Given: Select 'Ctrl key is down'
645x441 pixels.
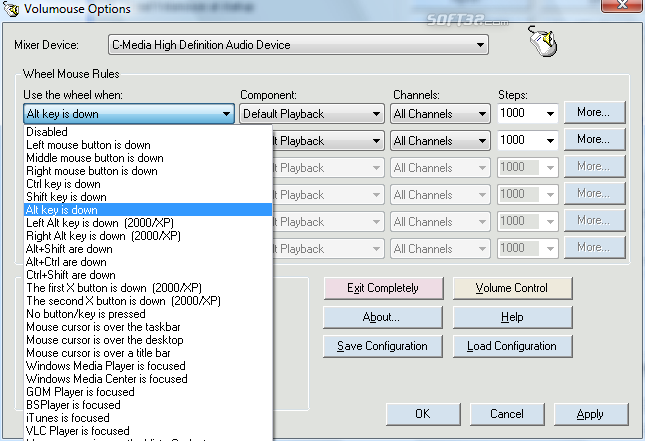Looking at the screenshot, I should 148,184.
